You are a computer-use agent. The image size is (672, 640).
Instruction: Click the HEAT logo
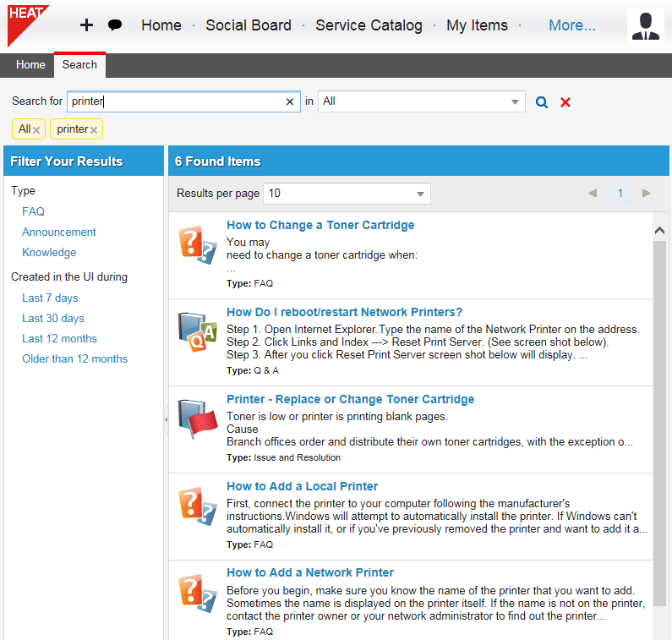(26, 25)
